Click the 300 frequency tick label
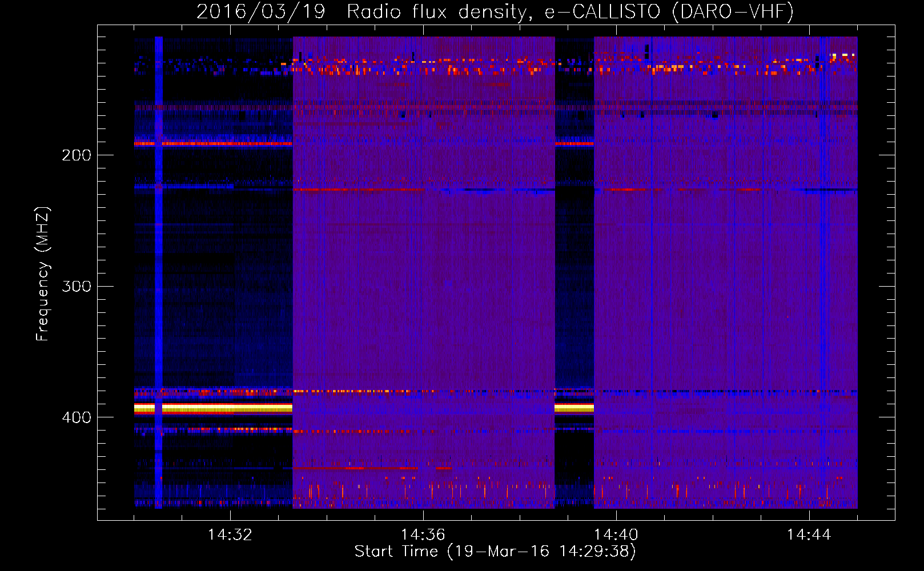924x571 pixels. point(77,286)
